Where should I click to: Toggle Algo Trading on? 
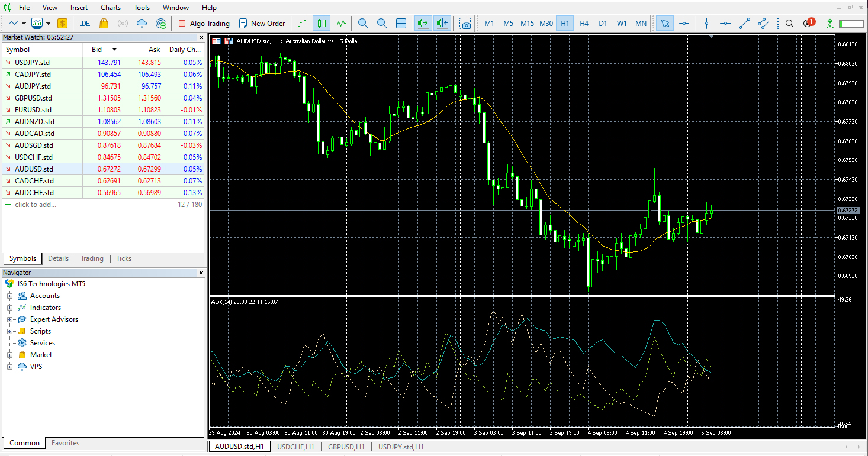tap(204, 24)
